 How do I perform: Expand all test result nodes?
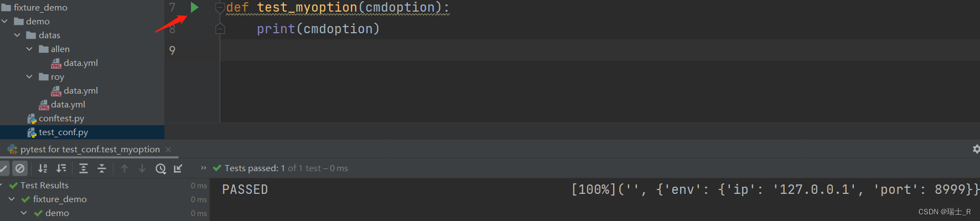click(x=84, y=168)
